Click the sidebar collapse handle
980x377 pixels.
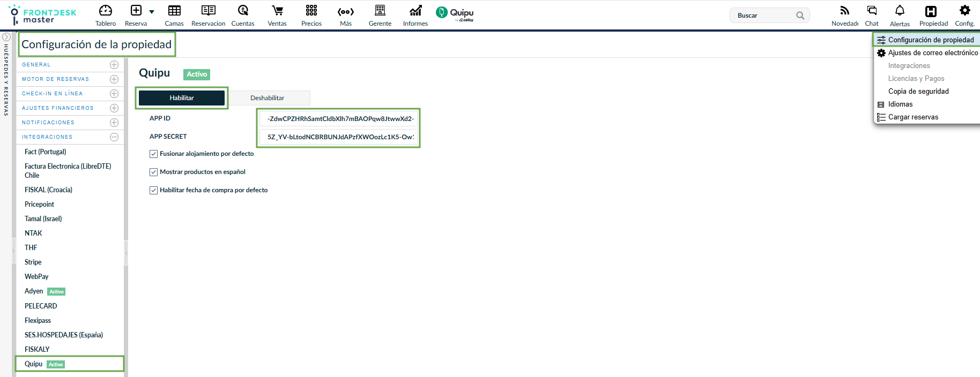pos(126,252)
